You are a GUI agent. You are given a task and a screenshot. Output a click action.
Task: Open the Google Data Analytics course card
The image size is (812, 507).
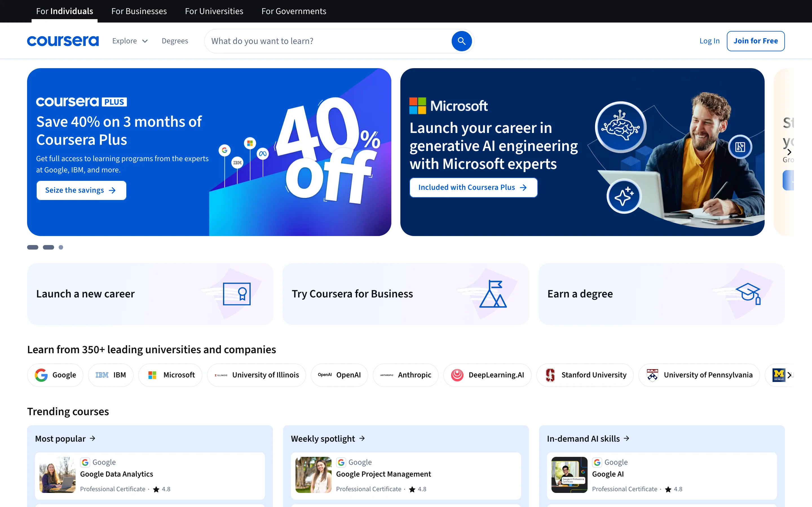click(150, 475)
